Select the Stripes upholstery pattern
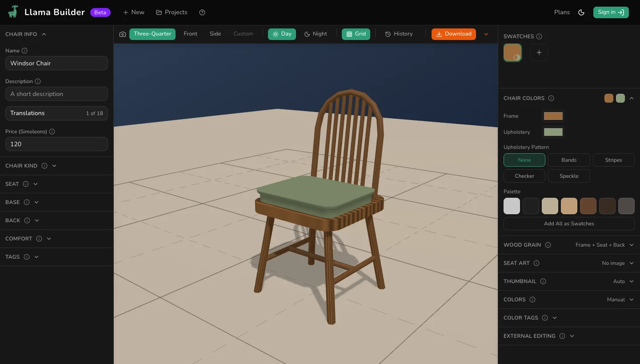The height and width of the screenshot is (364, 640). tap(613, 160)
